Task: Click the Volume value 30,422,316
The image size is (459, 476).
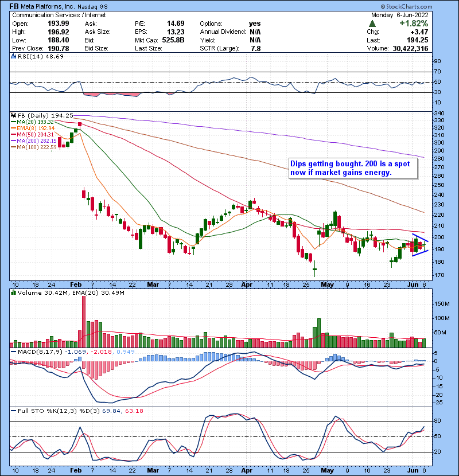Action: [410, 49]
